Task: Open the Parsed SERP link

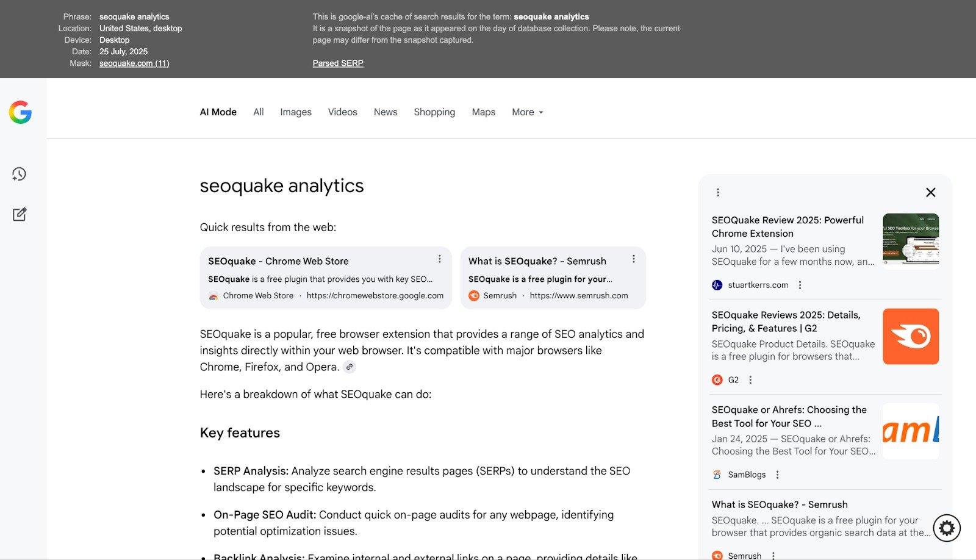Action: tap(338, 63)
